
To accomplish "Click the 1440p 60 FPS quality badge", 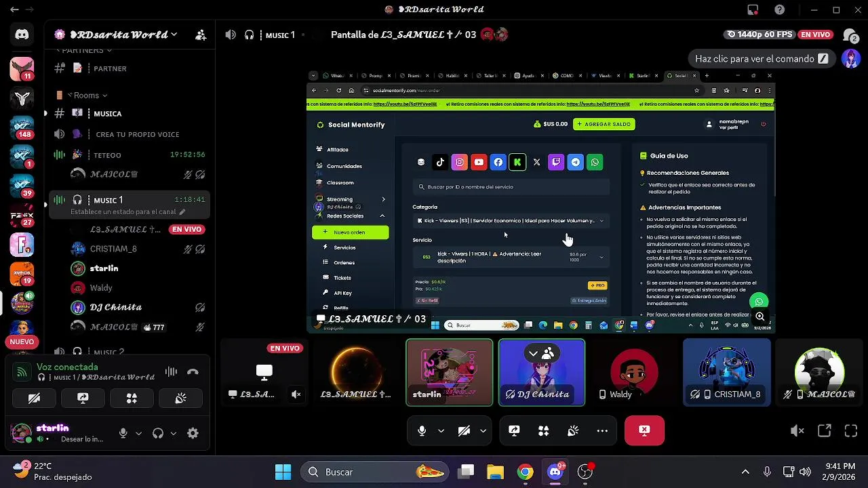I will 759,35.
